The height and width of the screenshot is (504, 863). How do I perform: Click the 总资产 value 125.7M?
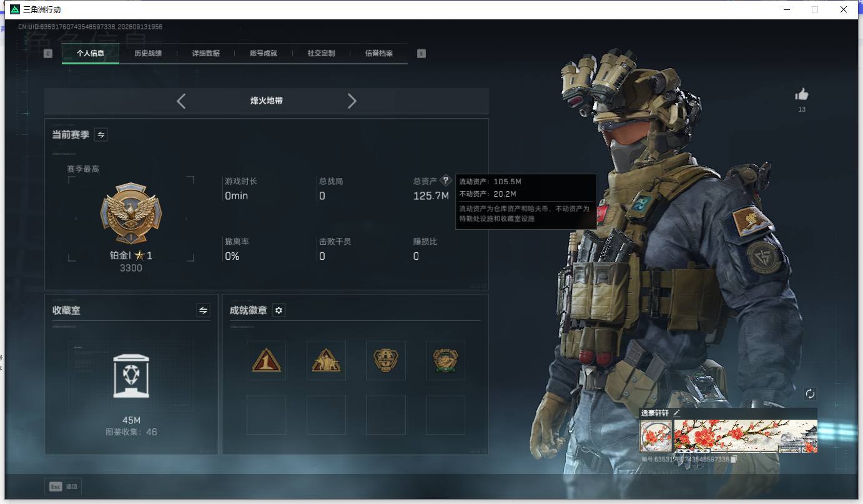[431, 196]
